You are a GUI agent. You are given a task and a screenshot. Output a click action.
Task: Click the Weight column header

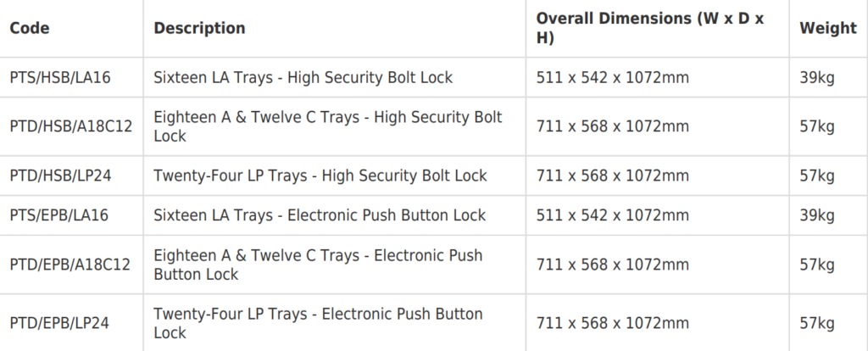tap(827, 28)
